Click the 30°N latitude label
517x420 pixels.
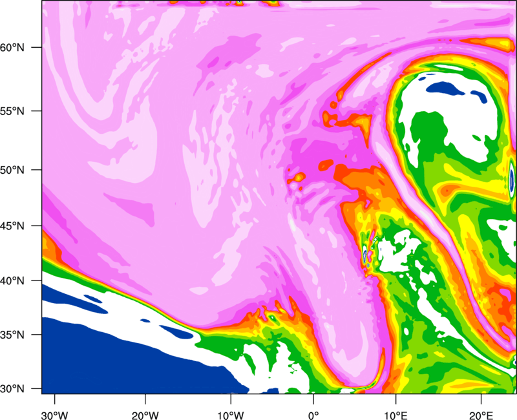[x=12, y=389]
